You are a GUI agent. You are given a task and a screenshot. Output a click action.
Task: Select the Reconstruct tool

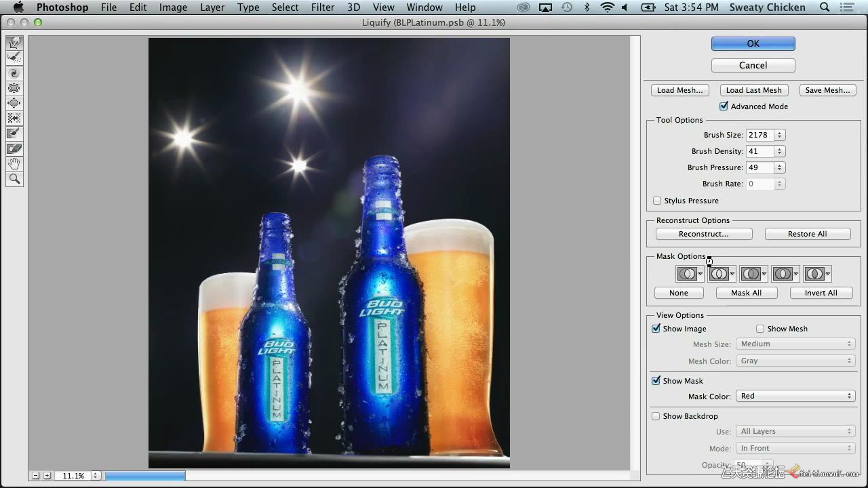pyautogui.click(x=14, y=58)
